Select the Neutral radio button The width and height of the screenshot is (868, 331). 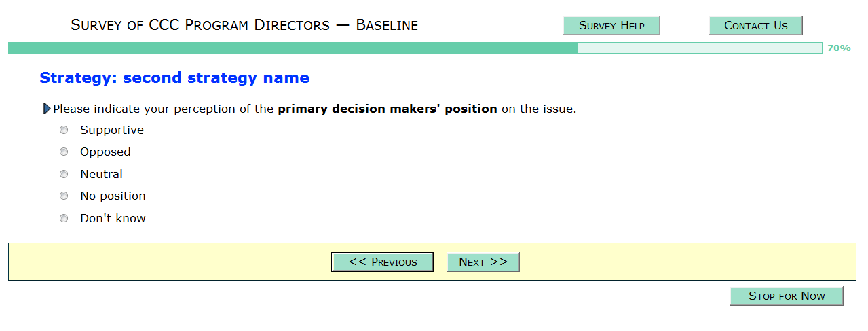pyautogui.click(x=64, y=174)
